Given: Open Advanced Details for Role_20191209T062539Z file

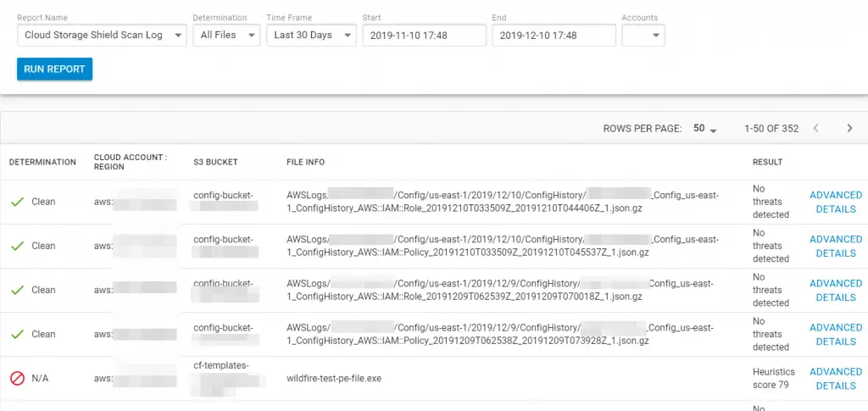Looking at the screenshot, I should [836, 291].
